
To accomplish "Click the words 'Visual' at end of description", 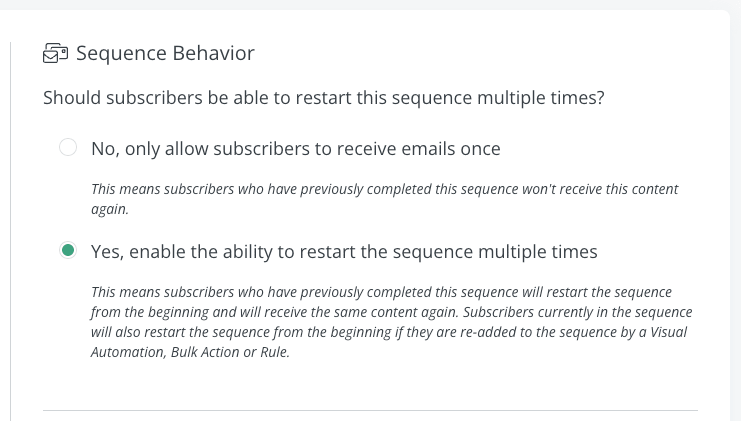I will click(x=668, y=332).
